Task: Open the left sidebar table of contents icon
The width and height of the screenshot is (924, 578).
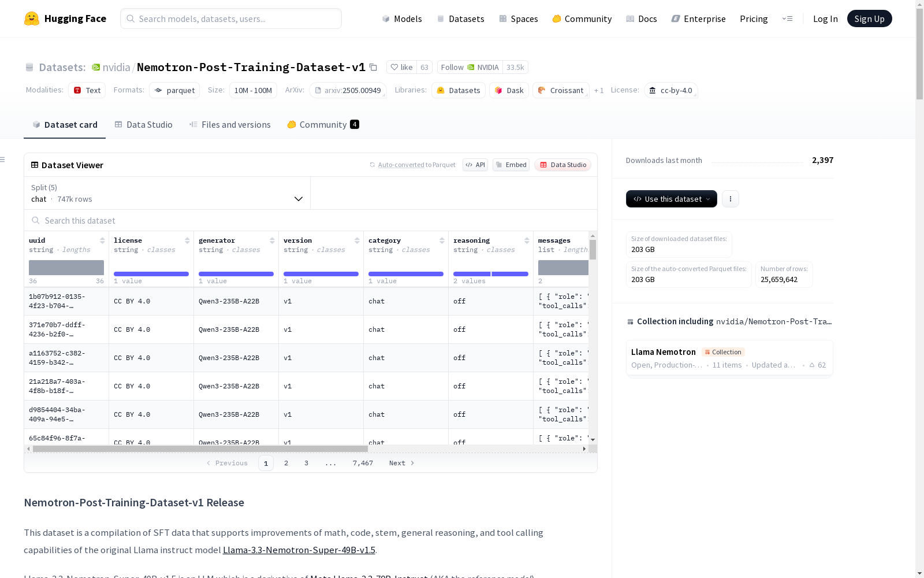Action: click(3, 160)
